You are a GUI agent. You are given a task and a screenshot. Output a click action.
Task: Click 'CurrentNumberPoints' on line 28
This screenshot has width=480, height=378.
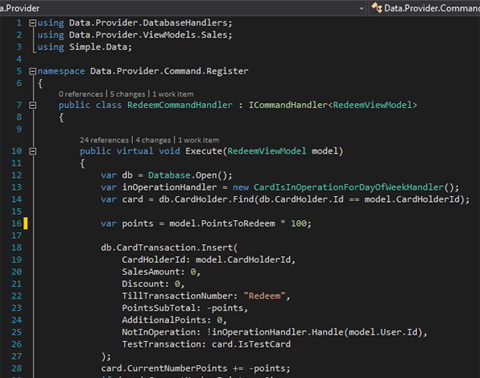coord(177,368)
